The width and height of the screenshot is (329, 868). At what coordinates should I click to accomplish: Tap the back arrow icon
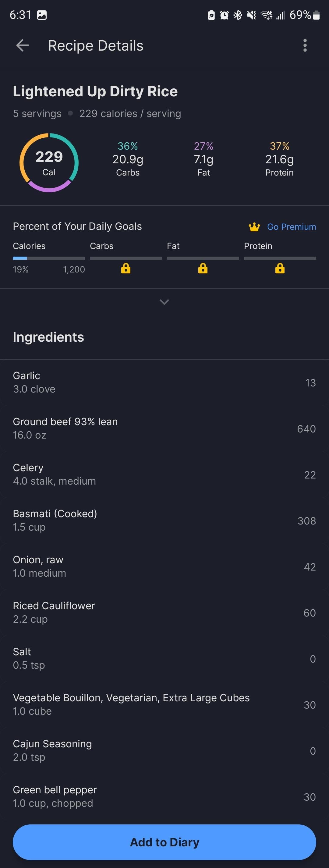point(23,45)
